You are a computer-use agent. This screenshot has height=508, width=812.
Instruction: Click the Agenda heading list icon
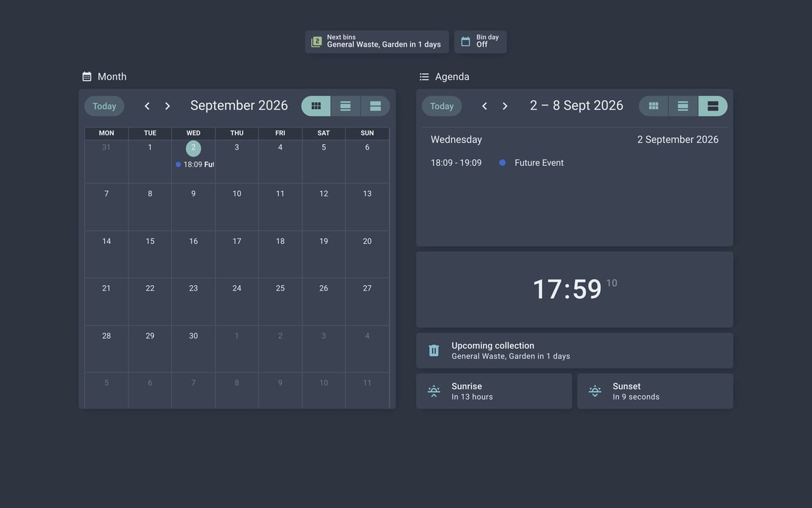click(424, 77)
